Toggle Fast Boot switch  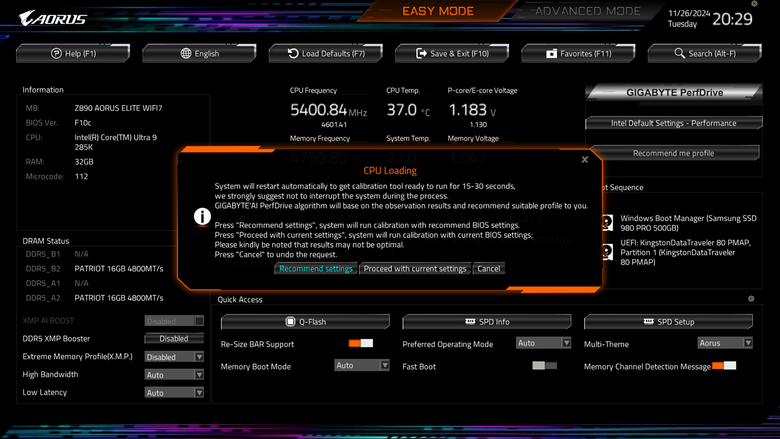coord(545,365)
